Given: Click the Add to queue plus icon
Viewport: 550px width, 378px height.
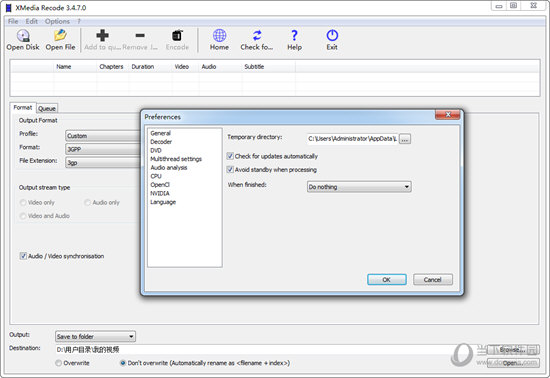Looking at the screenshot, I should click(x=102, y=35).
